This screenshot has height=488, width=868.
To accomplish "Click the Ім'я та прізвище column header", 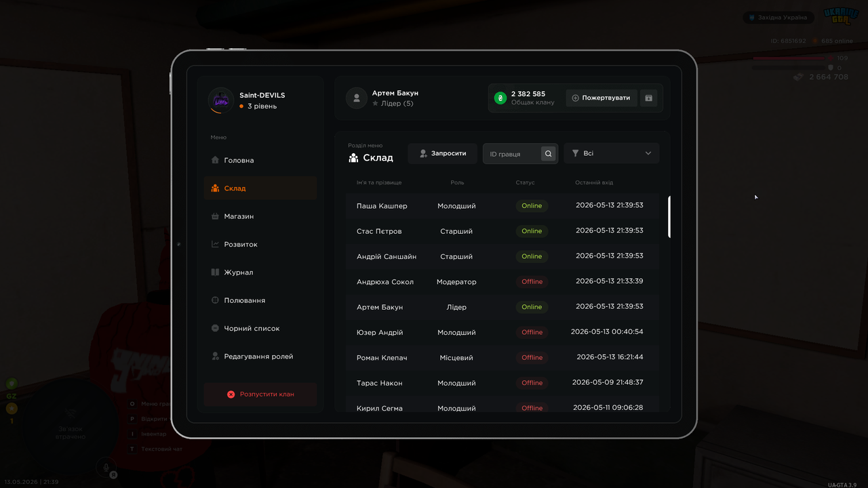I will tap(379, 182).
